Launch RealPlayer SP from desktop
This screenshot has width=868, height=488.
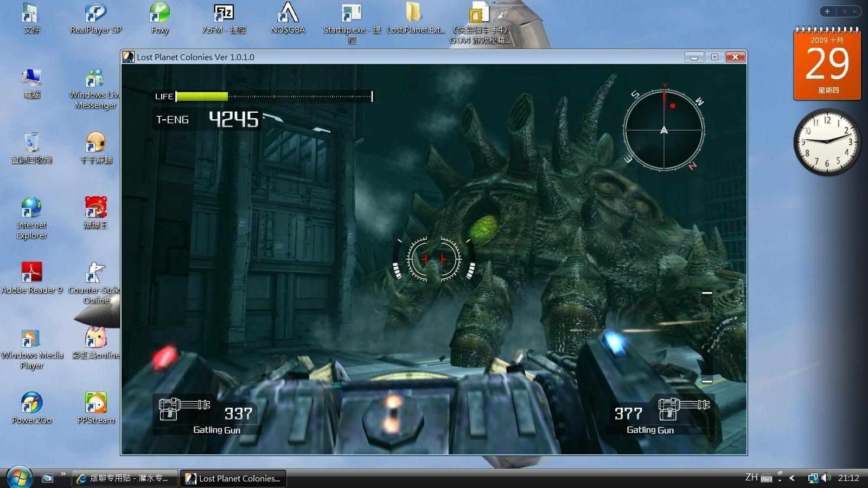(x=95, y=17)
